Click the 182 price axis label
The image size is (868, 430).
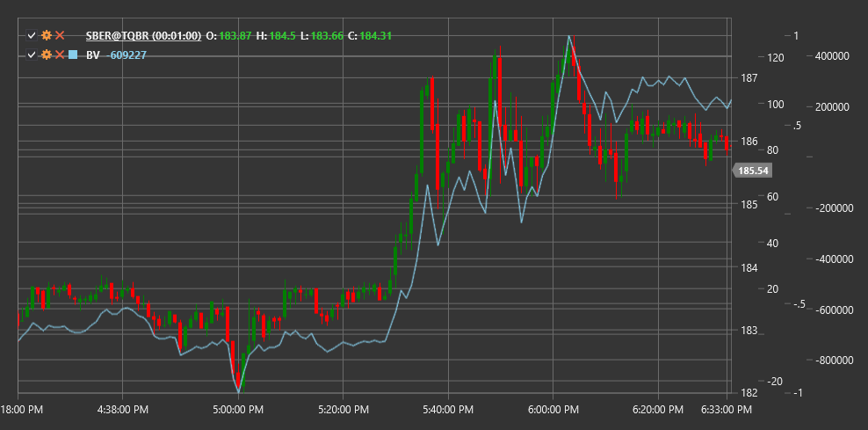749,393
